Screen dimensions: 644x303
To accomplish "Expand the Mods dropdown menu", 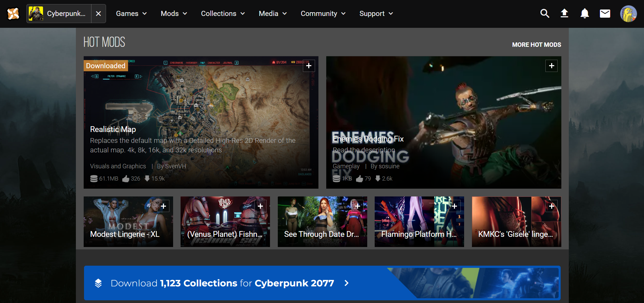I will (174, 14).
